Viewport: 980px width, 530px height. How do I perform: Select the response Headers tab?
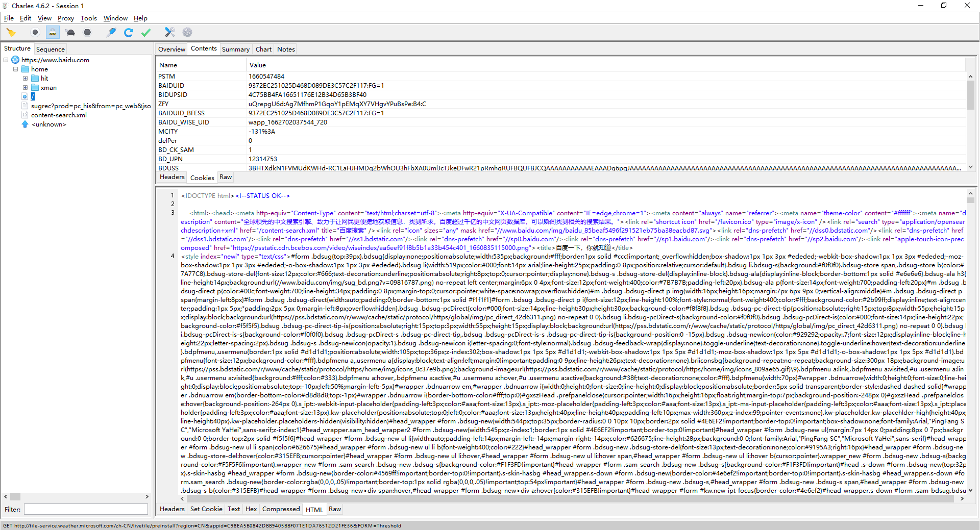[172, 509]
